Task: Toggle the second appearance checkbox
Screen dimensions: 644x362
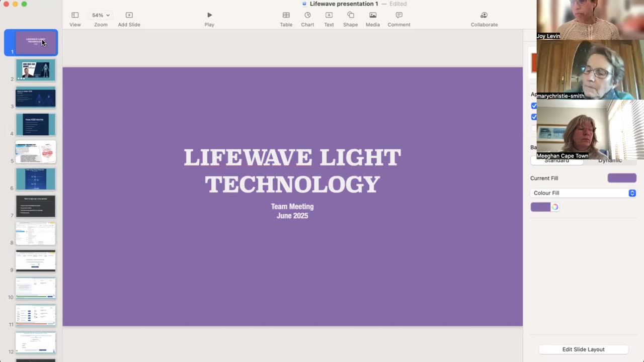Action: click(534, 117)
